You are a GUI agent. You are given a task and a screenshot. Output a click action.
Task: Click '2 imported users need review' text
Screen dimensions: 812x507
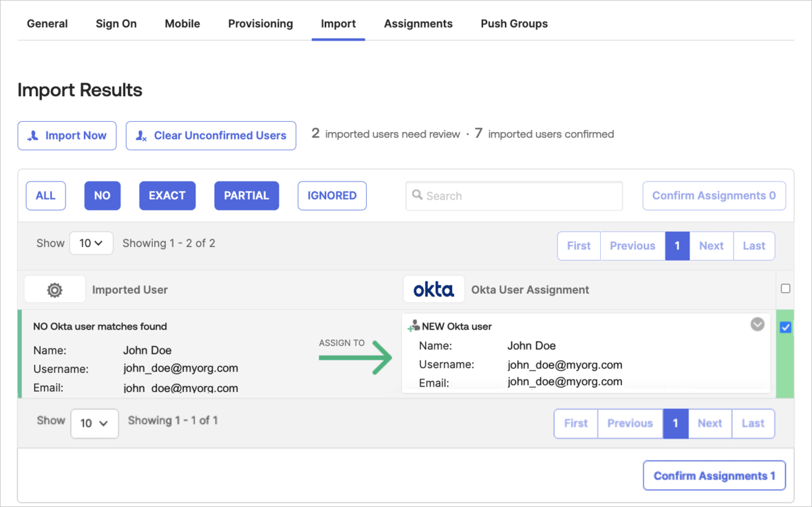[386, 134]
